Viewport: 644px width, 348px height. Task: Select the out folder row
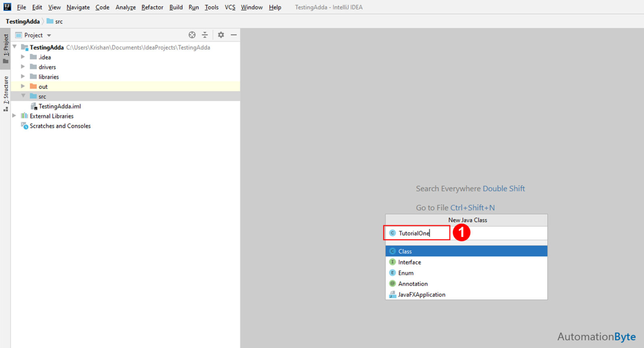tap(126, 86)
